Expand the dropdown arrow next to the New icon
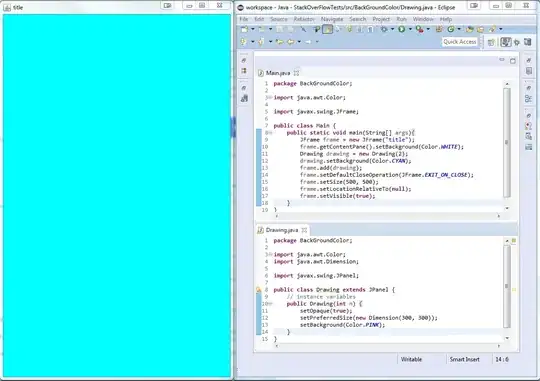 click(x=252, y=29)
